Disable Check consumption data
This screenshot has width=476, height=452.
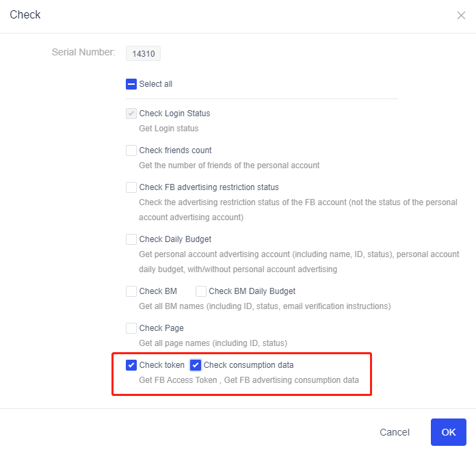pyautogui.click(x=196, y=365)
